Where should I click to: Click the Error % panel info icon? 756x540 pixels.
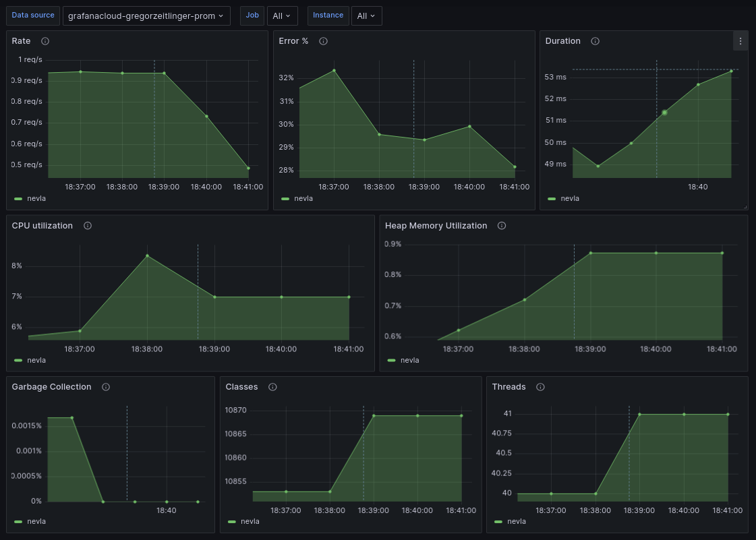323,40
